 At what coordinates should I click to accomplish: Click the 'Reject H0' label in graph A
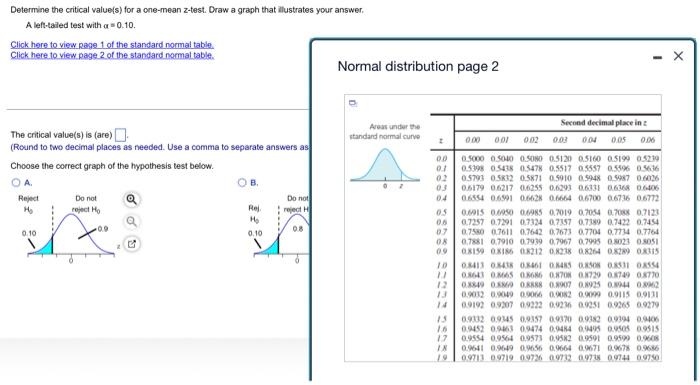(28, 204)
